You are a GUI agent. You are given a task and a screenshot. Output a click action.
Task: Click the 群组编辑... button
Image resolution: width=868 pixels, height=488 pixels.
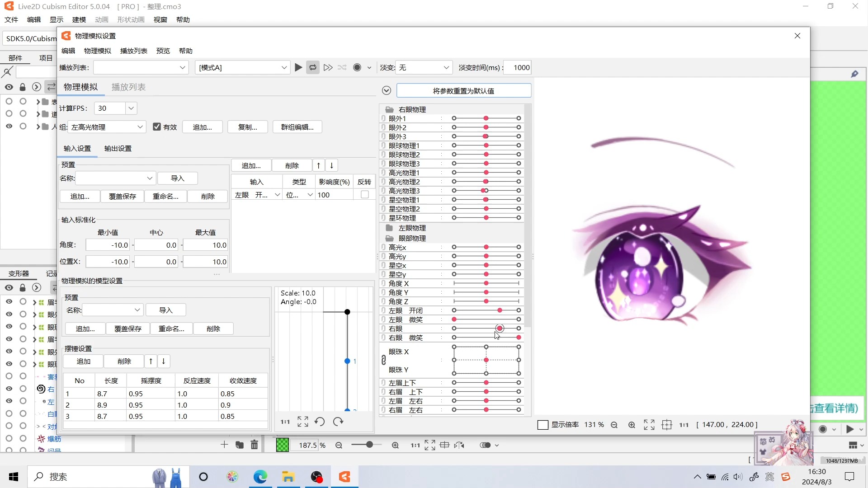click(297, 127)
